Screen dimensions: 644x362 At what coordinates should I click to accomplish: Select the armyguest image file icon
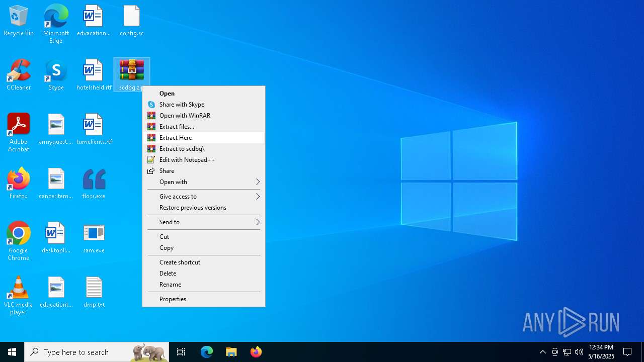tap(56, 130)
